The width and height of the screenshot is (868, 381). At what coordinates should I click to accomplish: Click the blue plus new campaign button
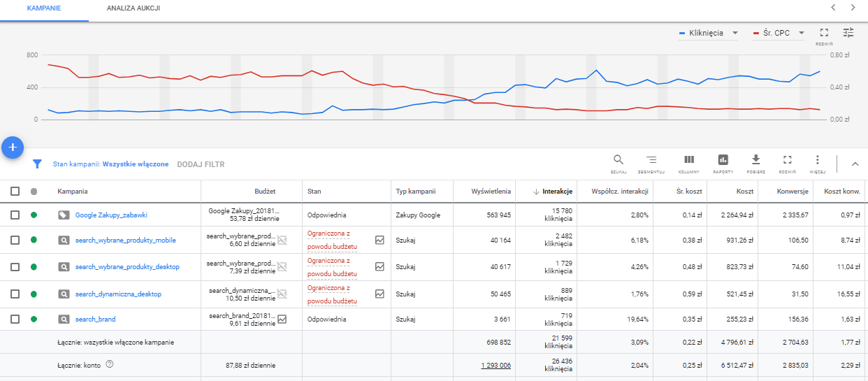(13, 147)
